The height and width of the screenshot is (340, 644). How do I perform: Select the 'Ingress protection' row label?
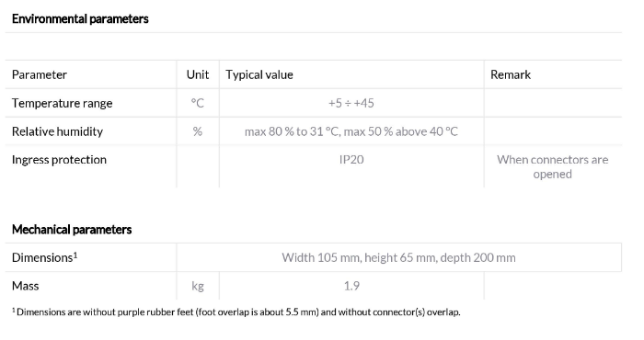coord(59,160)
